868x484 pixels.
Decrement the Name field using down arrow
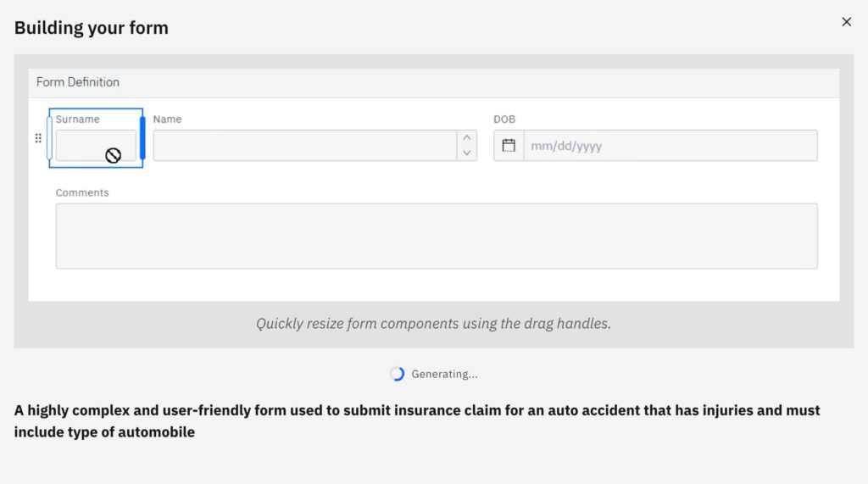point(467,153)
